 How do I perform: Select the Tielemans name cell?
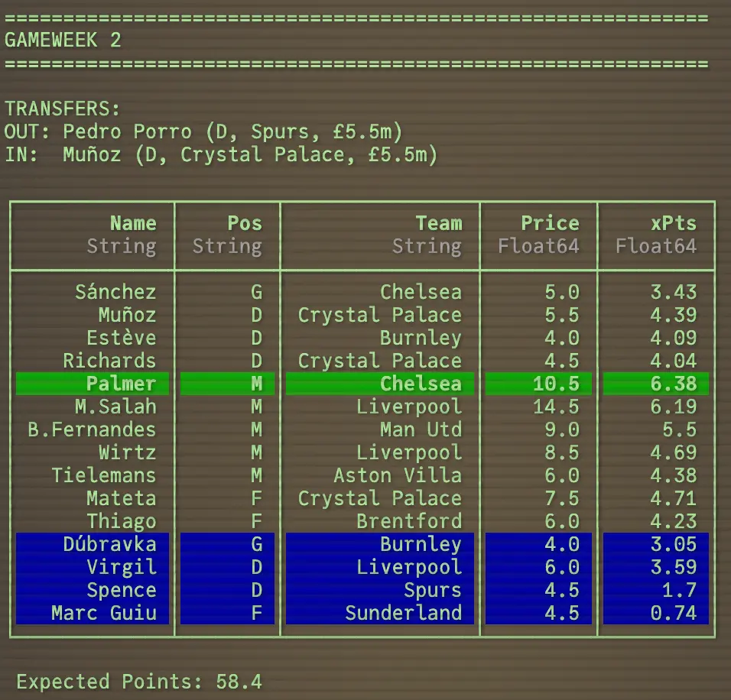103,475
